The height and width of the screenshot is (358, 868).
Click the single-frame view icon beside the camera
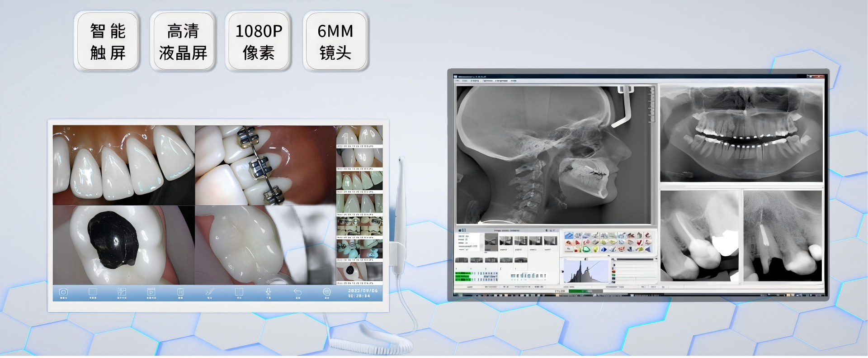[93, 292]
